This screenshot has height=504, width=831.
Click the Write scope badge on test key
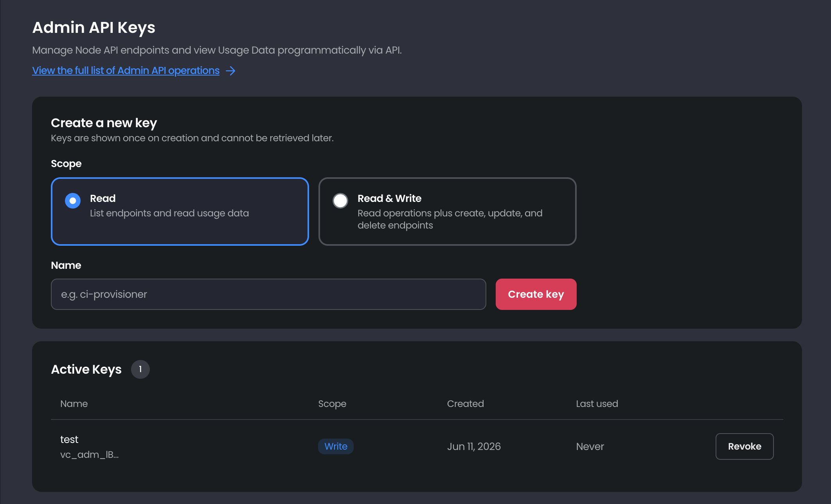(336, 446)
